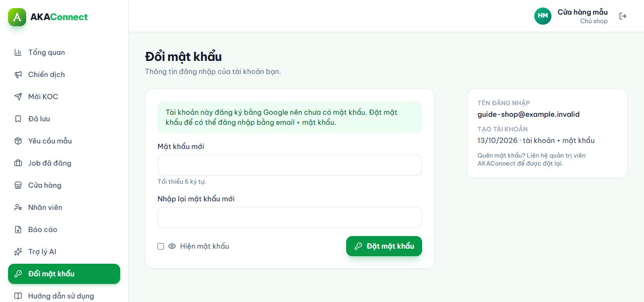Viewport: 644px width, 302px height.
Task: Click the briefcase icon Job đã đăng
Action: pos(18,163)
